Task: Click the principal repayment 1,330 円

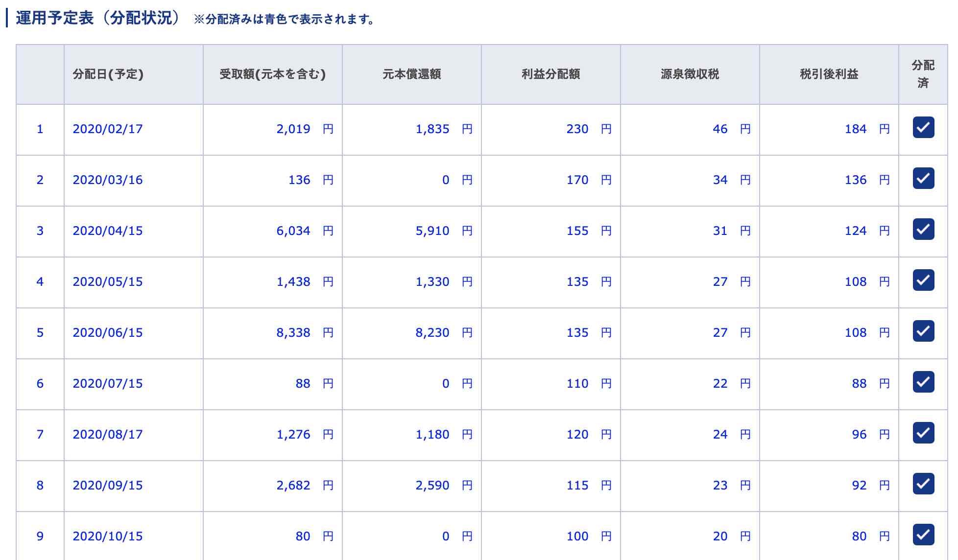Action: tap(444, 281)
